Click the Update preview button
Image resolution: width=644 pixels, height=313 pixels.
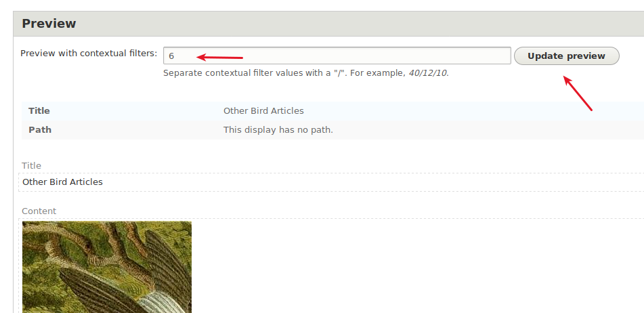click(566, 56)
